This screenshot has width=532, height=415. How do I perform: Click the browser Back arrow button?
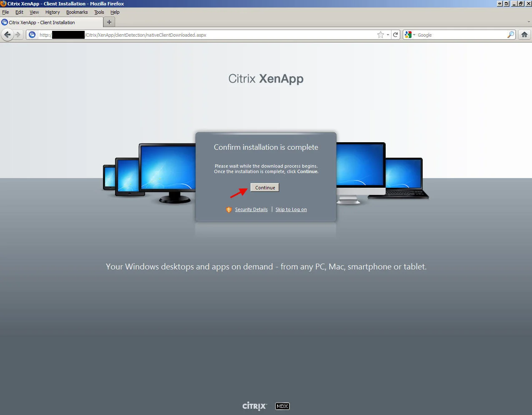point(7,35)
